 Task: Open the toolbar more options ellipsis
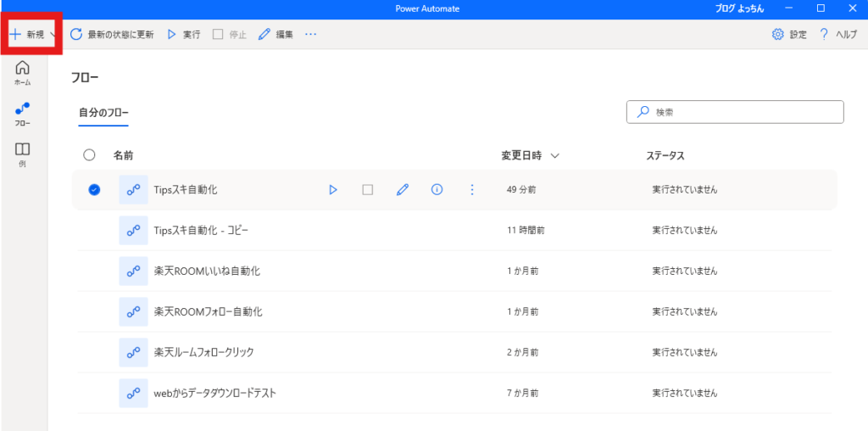(x=310, y=34)
